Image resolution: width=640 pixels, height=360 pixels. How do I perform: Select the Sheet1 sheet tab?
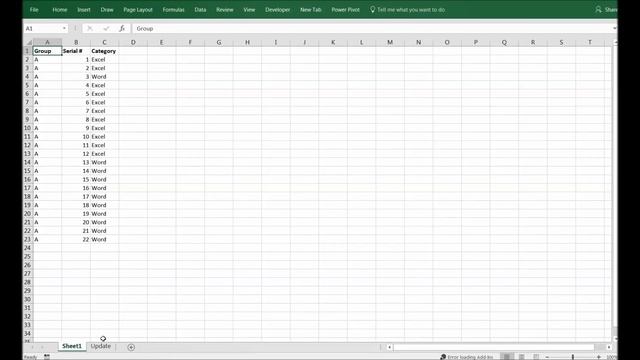point(72,346)
